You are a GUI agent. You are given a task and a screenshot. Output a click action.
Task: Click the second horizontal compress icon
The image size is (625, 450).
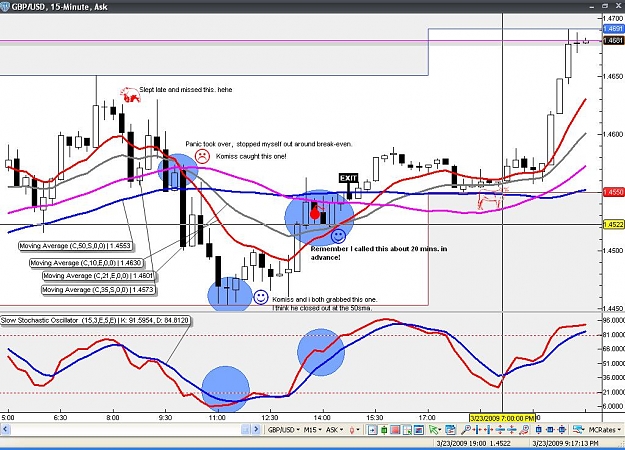pos(488,430)
